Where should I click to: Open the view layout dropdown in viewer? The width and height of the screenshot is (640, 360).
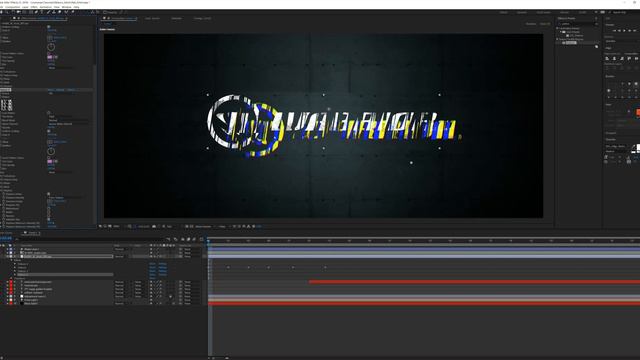pos(222,226)
